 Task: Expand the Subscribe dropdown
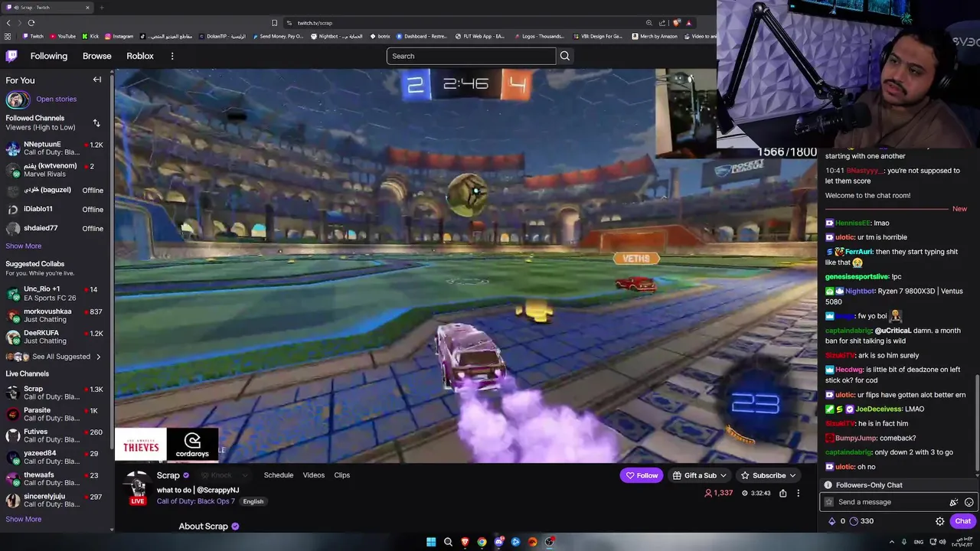coord(768,475)
